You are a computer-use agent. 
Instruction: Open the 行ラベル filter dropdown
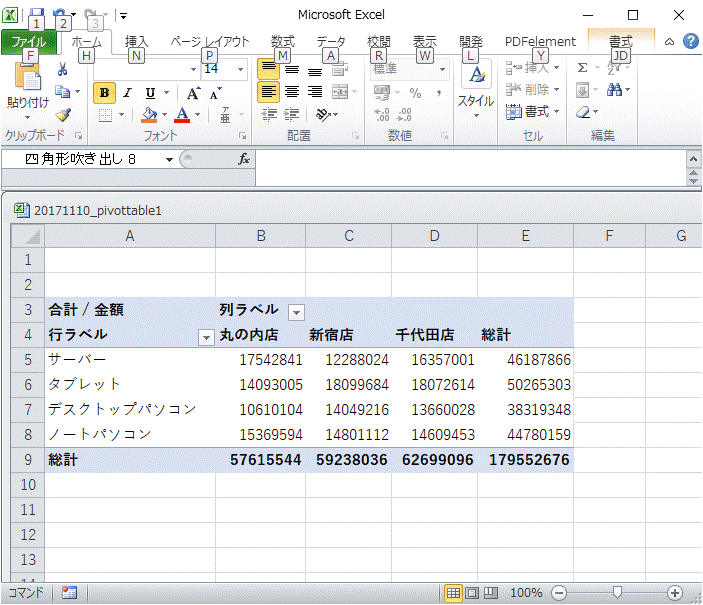(206, 336)
